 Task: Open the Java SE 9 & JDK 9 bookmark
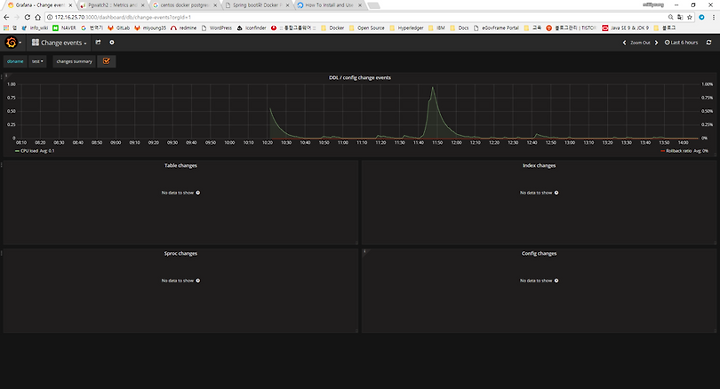[x=626, y=28]
